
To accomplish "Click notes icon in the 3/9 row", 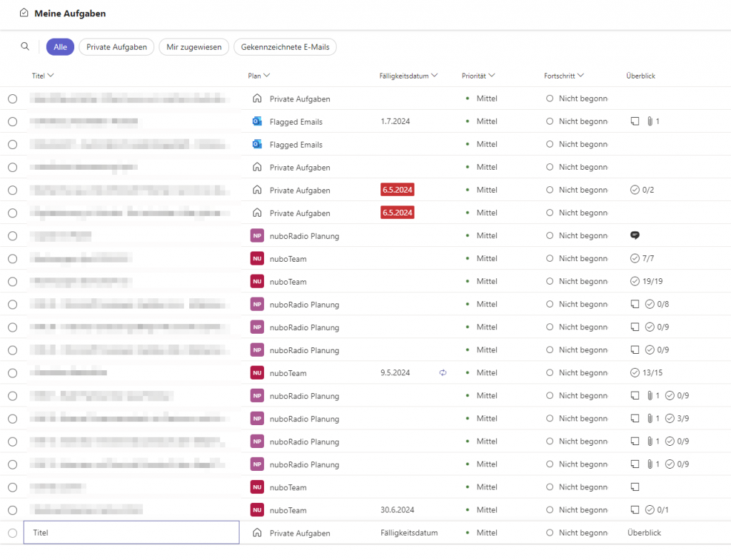I will click(635, 418).
